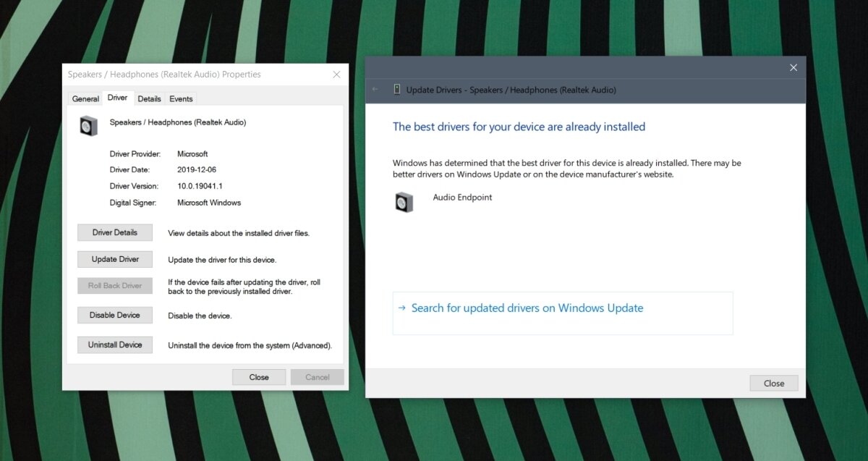
Task: Click the arrow icon beside Windows Update search option
Action: pos(401,308)
